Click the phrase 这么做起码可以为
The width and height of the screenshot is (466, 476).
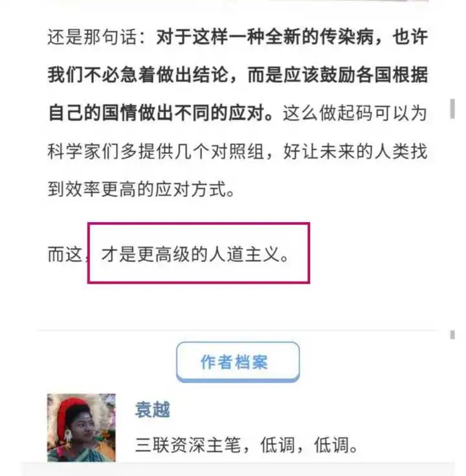click(355, 113)
